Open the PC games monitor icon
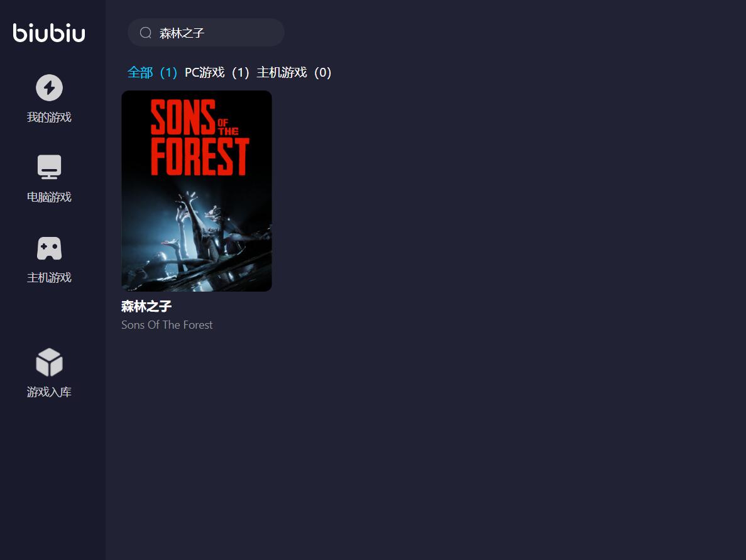 coord(49,167)
